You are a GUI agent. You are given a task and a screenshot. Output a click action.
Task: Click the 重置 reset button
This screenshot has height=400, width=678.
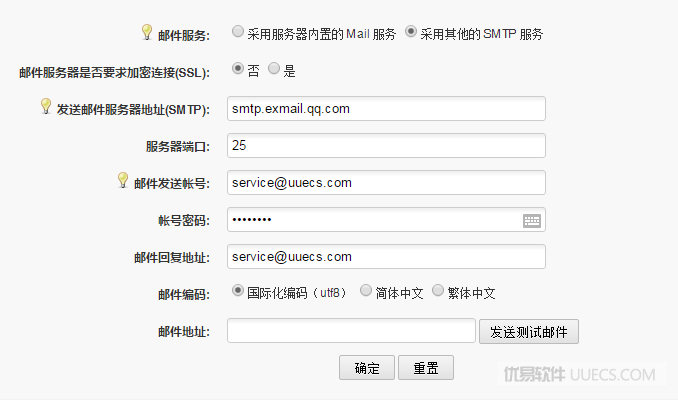(426, 368)
